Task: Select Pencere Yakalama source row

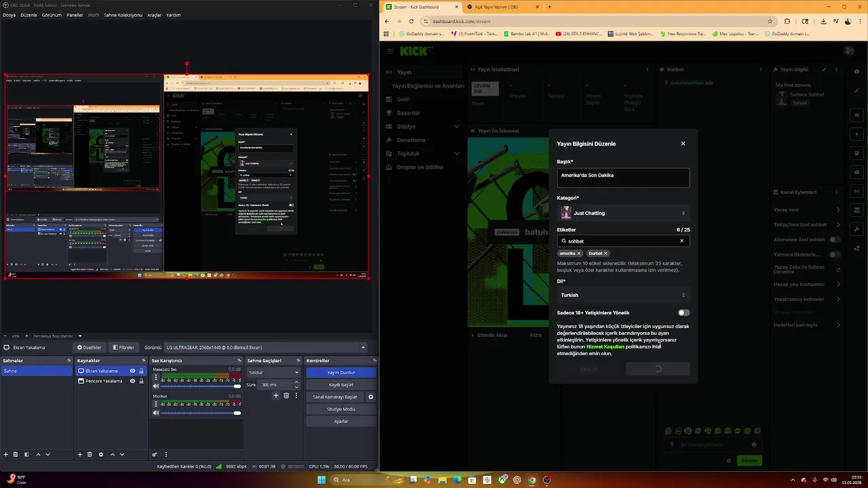Action: pos(110,381)
